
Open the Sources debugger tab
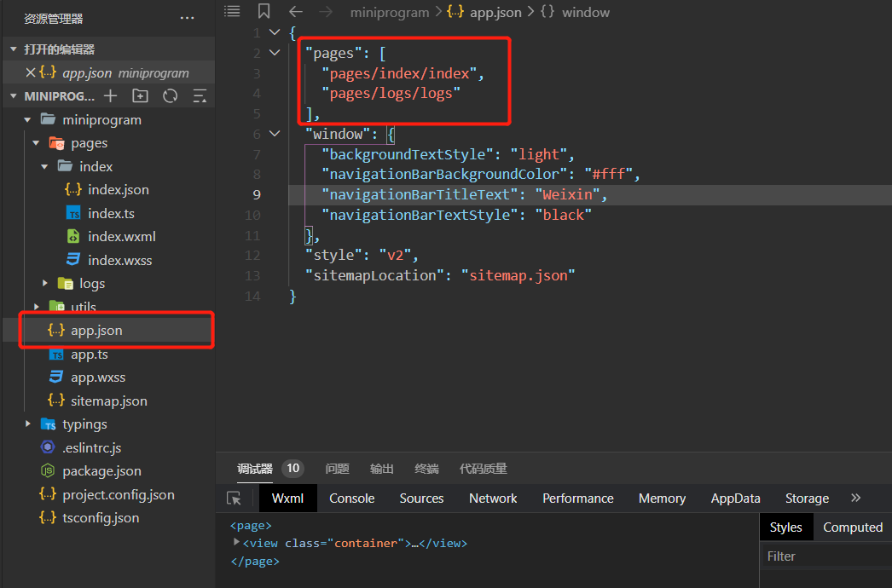[421, 499]
